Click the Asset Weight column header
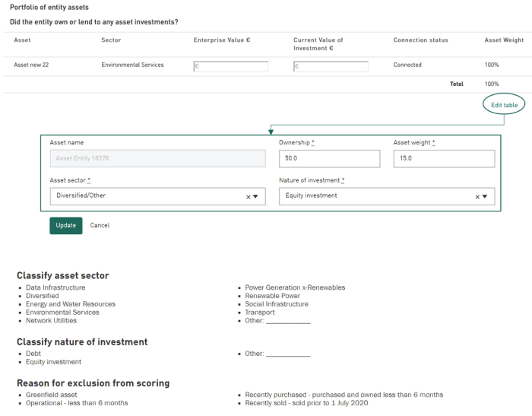Viewport: 532px width, 416px height. [x=504, y=40]
